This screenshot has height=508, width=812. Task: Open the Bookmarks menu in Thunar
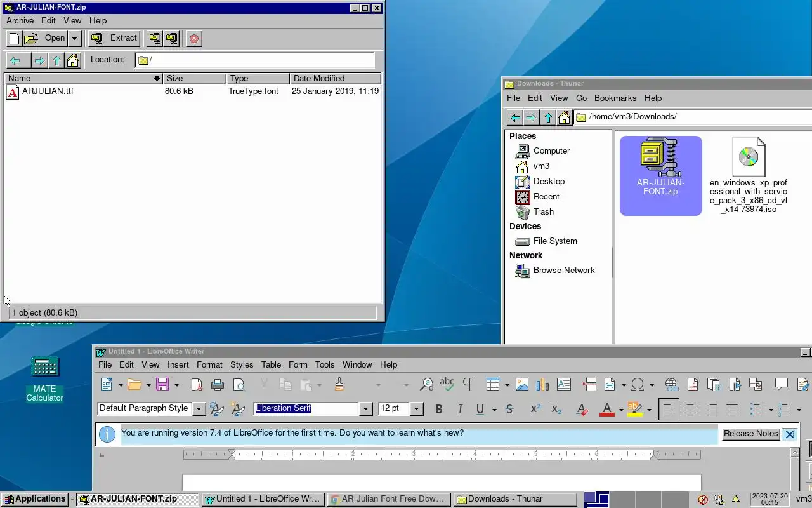click(x=615, y=98)
